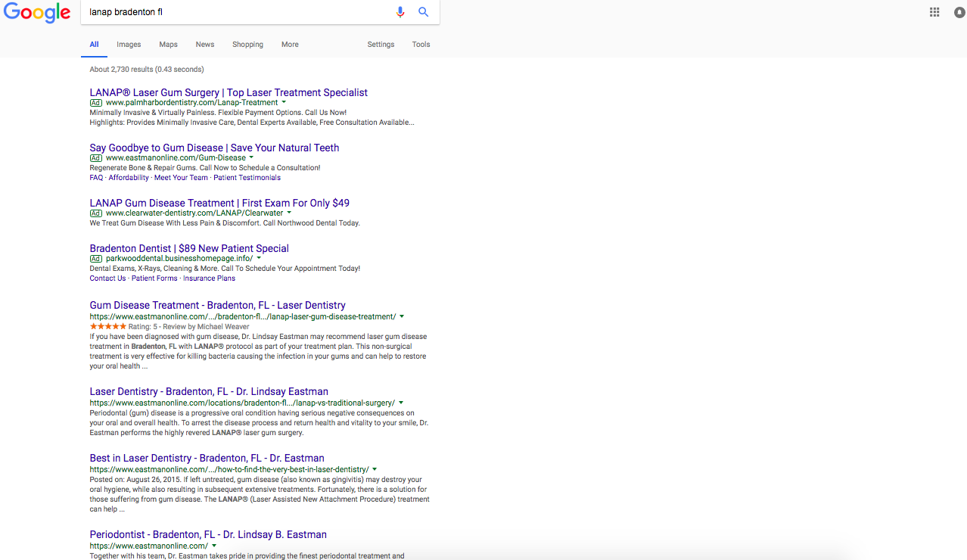Viewport: 967px width, 560px height.
Task: Expand arrow beside lanap-laser-gum-disease-treatment URL
Action: (402, 316)
